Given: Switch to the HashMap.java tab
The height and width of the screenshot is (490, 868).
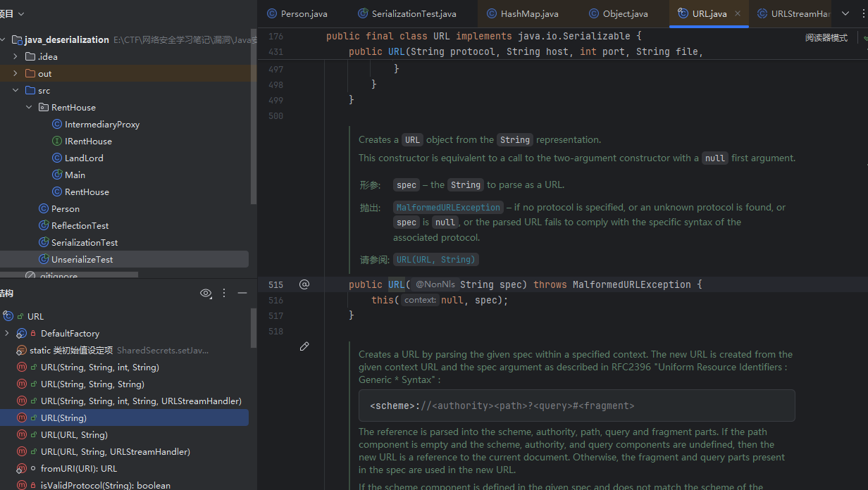Looking at the screenshot, I should [x=529, y=13].
